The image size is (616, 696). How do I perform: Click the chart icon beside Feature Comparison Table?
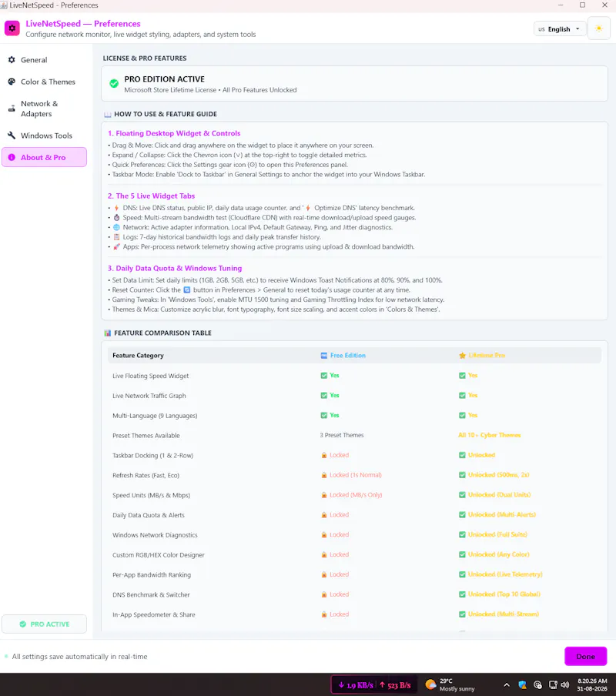point(107,333)
